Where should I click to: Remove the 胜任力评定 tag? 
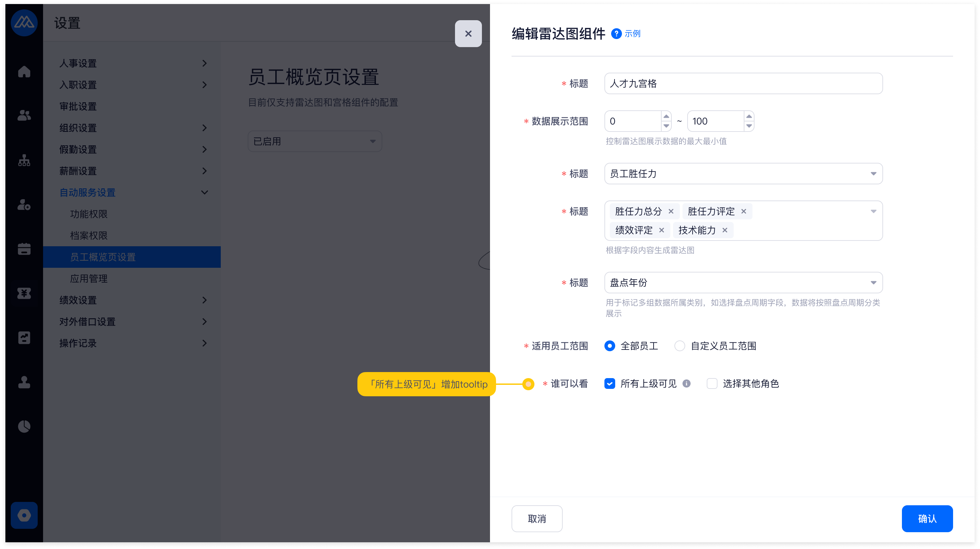(x=744, y=211)
